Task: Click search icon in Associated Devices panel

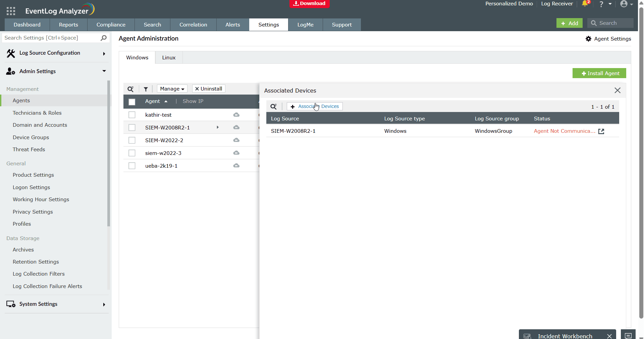Action: (274, 107)
